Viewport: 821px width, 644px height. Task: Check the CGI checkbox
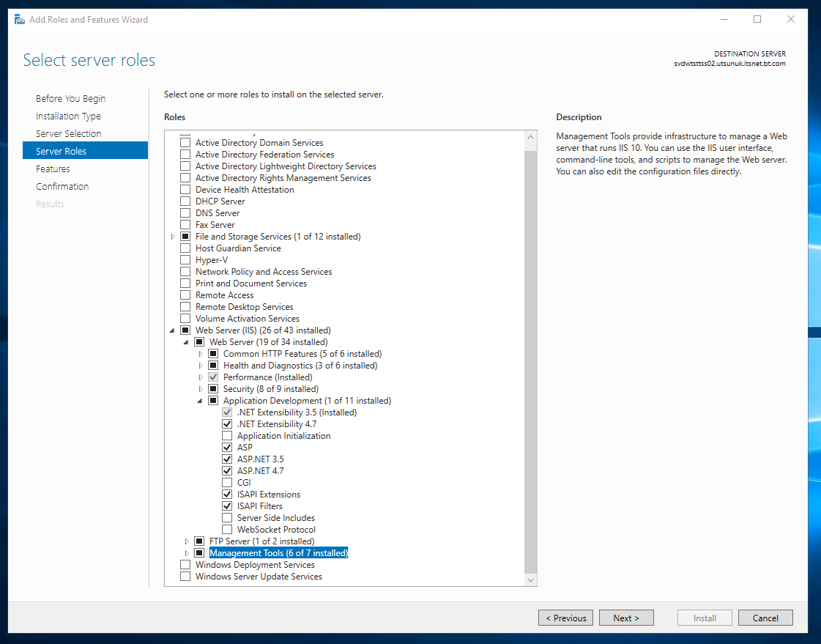[227, 483]
